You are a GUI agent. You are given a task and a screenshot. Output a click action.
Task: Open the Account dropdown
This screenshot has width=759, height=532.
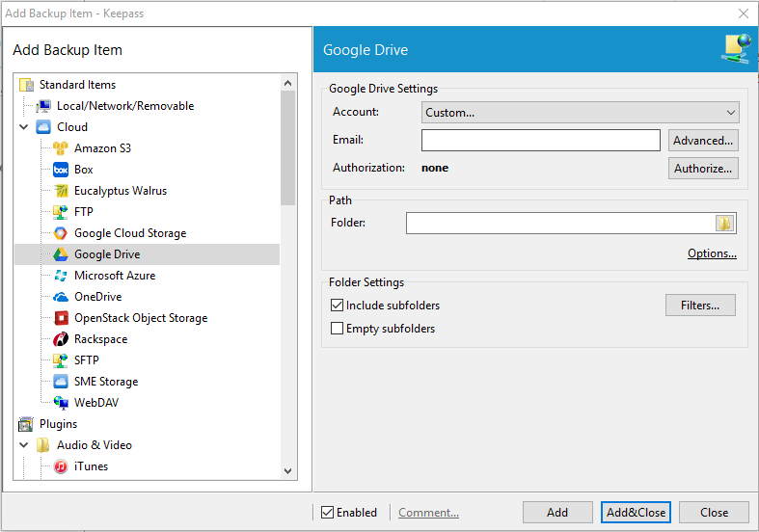coord(581,112)
